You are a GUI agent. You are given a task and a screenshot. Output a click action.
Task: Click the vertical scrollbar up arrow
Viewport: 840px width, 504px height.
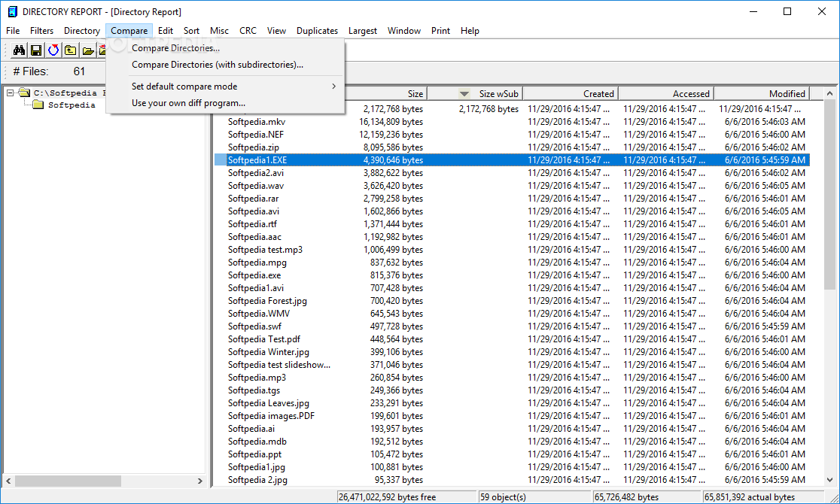[829, 94]
